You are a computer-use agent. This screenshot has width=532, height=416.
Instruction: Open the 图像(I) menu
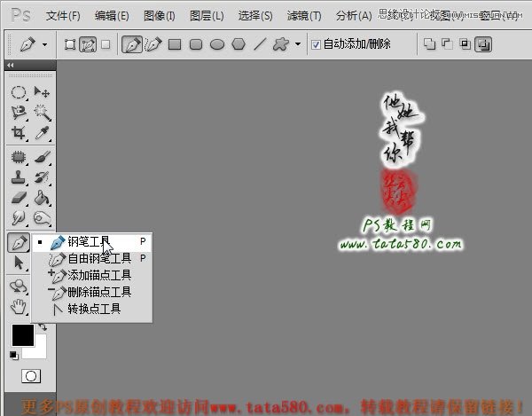click(159, 16)
